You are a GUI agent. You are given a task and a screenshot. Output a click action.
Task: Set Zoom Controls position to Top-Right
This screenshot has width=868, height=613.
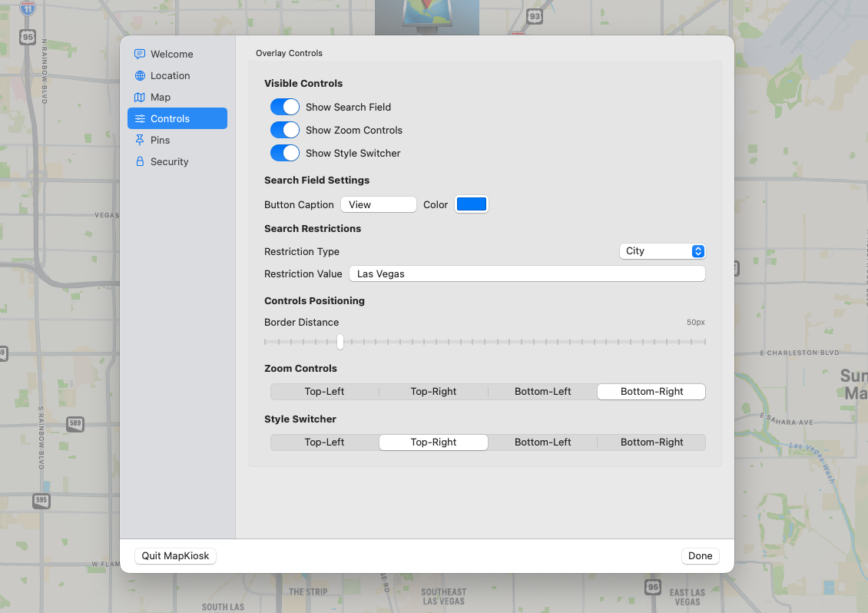pos(433,392)
